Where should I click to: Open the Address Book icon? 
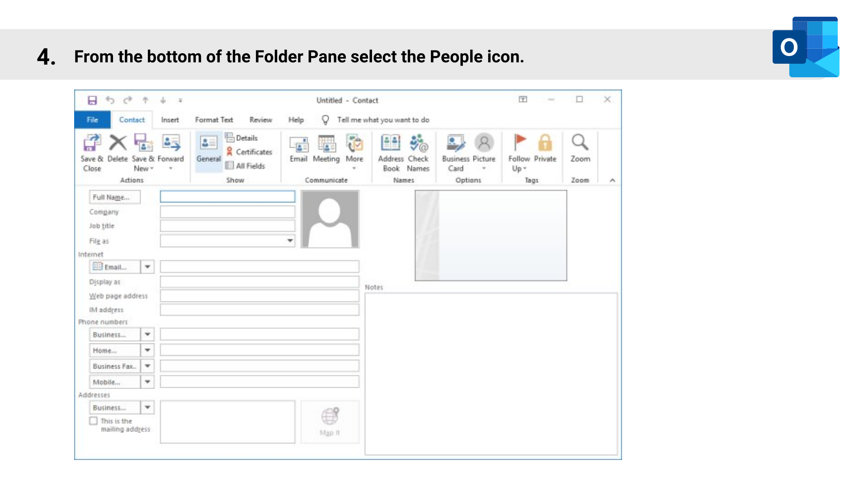(x=391, y=143)
